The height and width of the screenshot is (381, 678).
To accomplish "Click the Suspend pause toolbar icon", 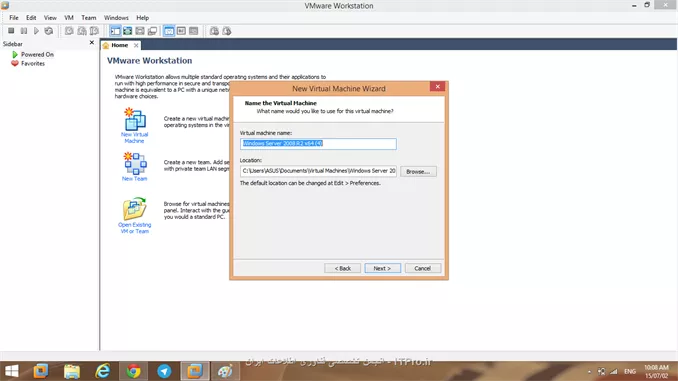I will click(x=24, y=31).
